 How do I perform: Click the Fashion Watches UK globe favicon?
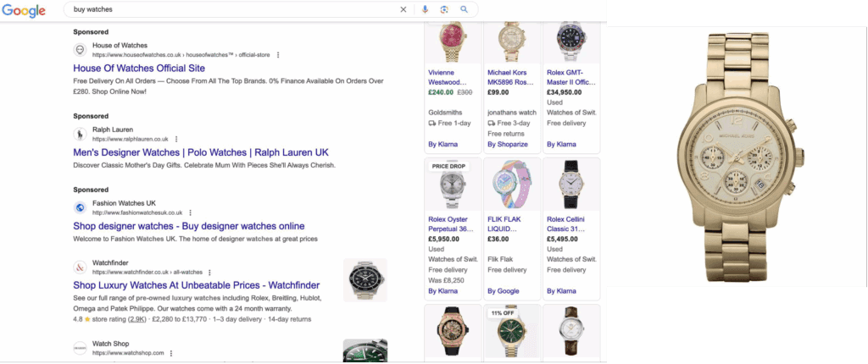[x=80, y=207]
